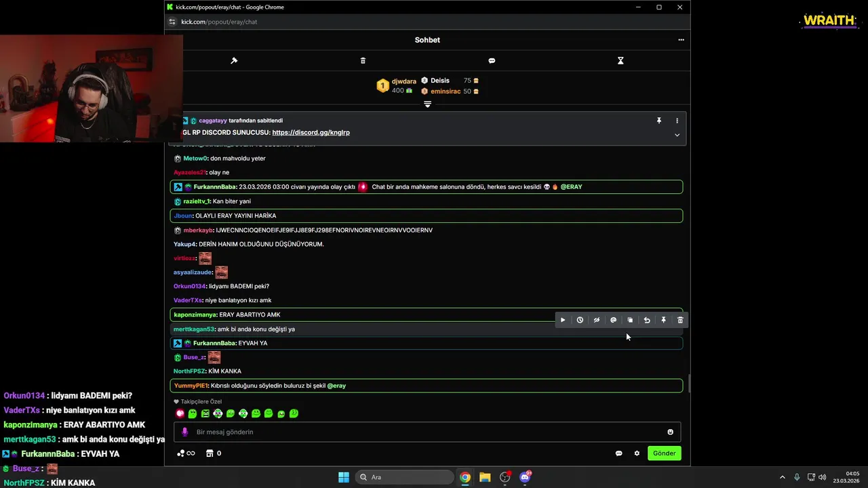Click the pin icon in message actions
The height and width of the screenshot is (488, 868).
coord(663,320)
